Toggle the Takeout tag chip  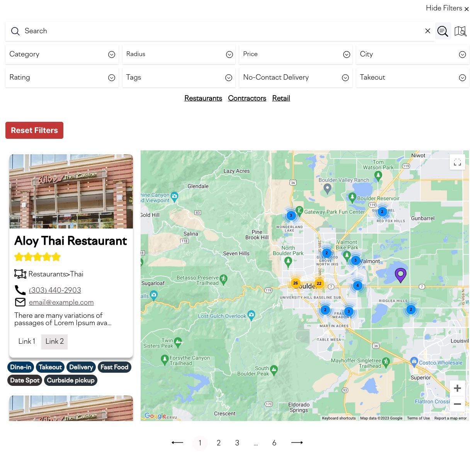tap(50, 367)
